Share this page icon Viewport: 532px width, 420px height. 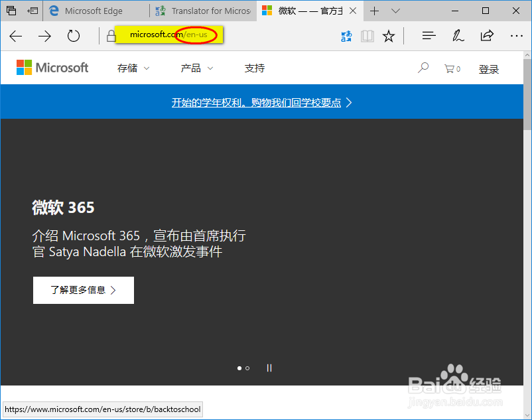pyautogui.click(x=487, y=36)
